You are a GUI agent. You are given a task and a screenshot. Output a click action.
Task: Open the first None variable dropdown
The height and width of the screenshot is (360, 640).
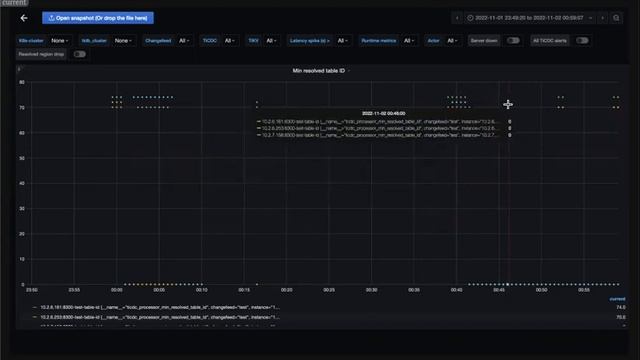60,41
